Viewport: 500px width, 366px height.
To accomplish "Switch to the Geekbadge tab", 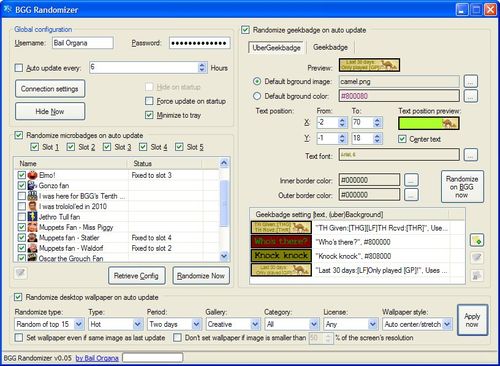I will pos(330,47).
